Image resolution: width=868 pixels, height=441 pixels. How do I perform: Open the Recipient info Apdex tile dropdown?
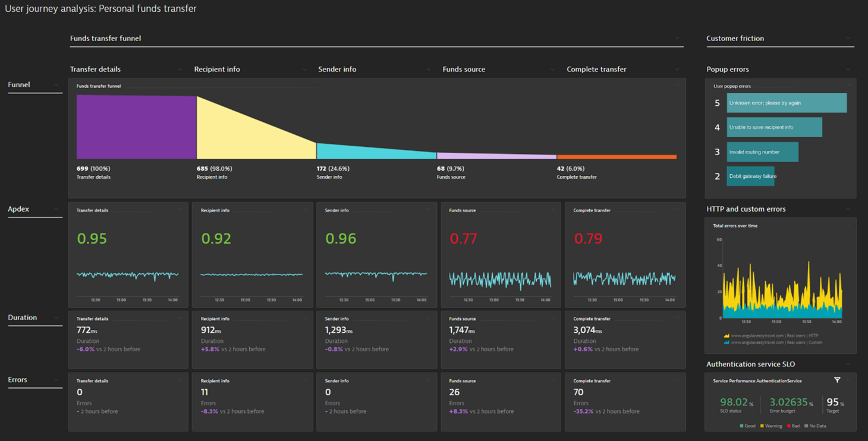click(x=303, y=210)
